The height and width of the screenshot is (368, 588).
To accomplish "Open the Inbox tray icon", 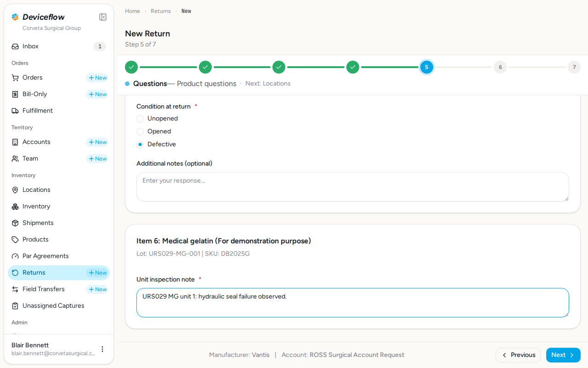I will 15,46.
